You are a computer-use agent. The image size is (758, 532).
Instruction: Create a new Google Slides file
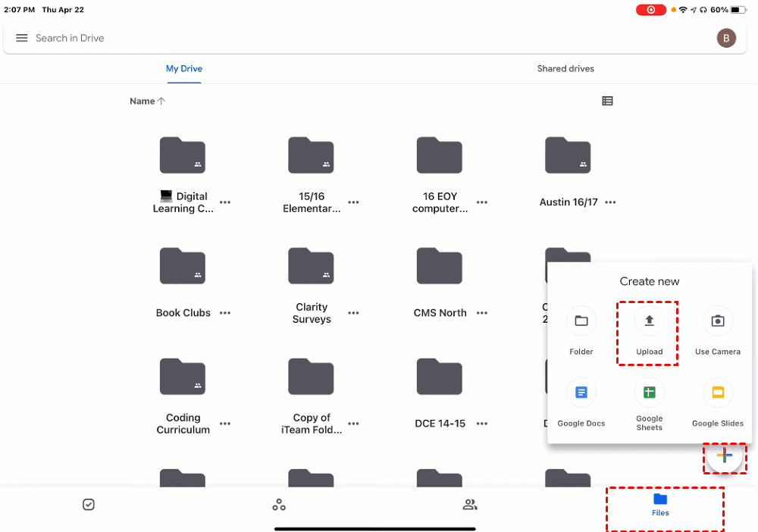coord(717,402)
